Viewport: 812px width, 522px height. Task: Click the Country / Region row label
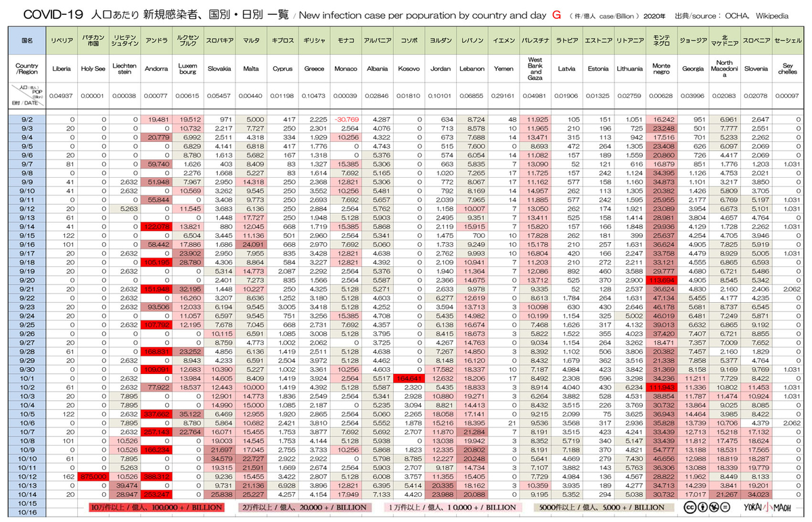28,68
